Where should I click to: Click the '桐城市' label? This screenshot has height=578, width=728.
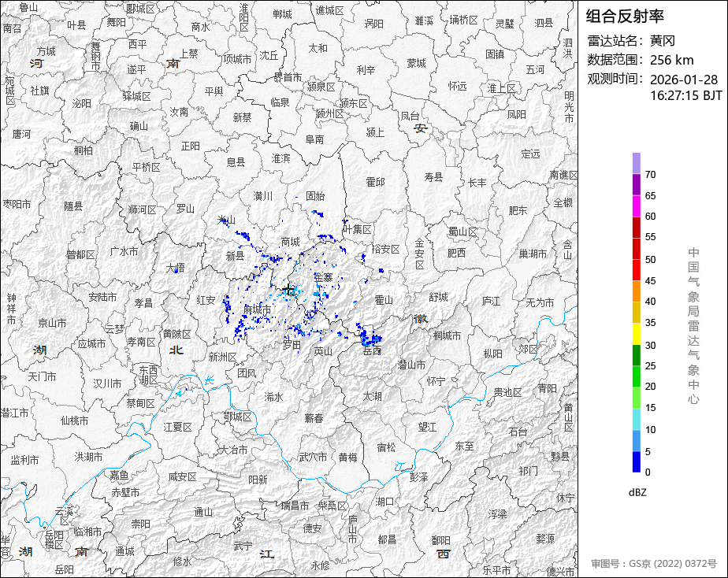[x=447, y=335]
